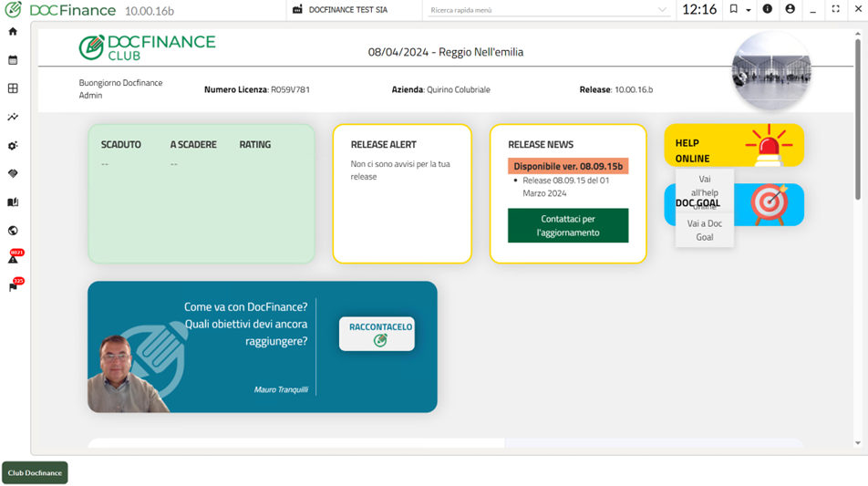Toggle fullscreen window icon
This screenshot has height=486, width=868.
pyautogui.click(x=836, y=9)
